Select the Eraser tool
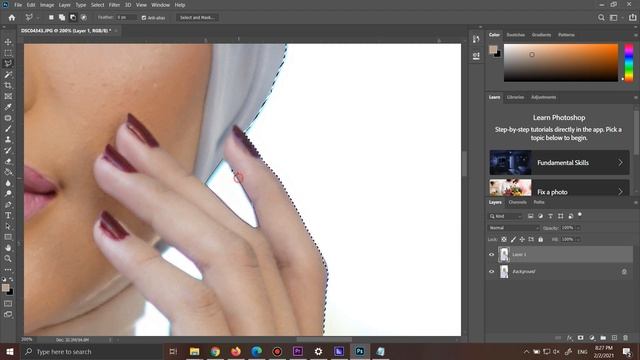Viewport: 640px width, 360px height. point(8,161)
